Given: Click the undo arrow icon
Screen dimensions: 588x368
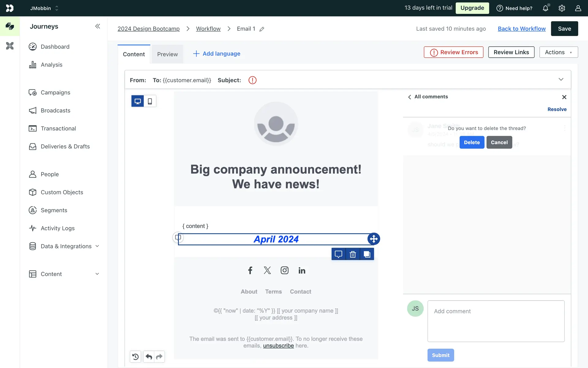Looking at the screenshot, I should (149, 357).
